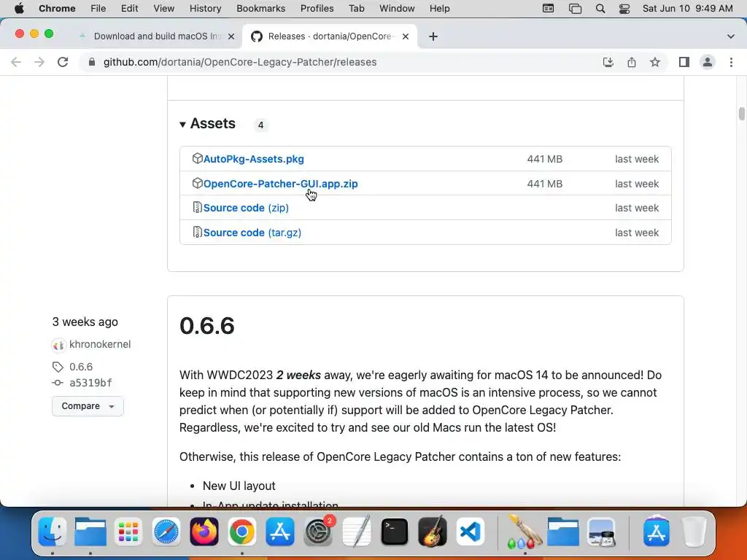
Task: Open System Settings from the Dock
Action: [x=318, y=532]
